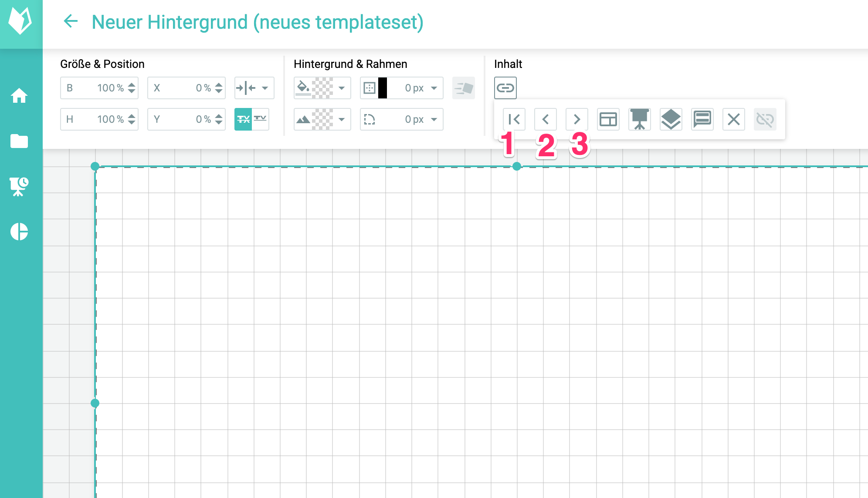Image resolution: width=868 pixels, height=498 pixels.
Task: Open the pie chart analytics section
Action: [x=19, y=232]
